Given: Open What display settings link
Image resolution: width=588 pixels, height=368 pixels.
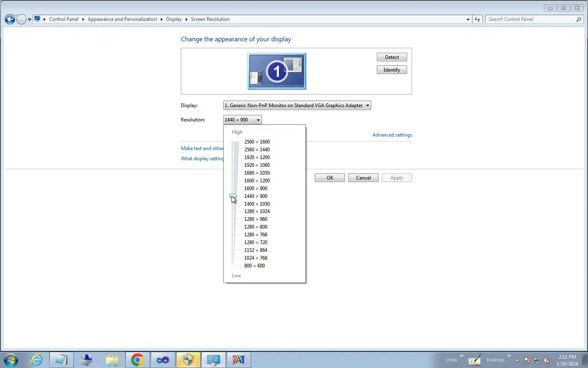Looking at the screenshot, I should 202,159.
